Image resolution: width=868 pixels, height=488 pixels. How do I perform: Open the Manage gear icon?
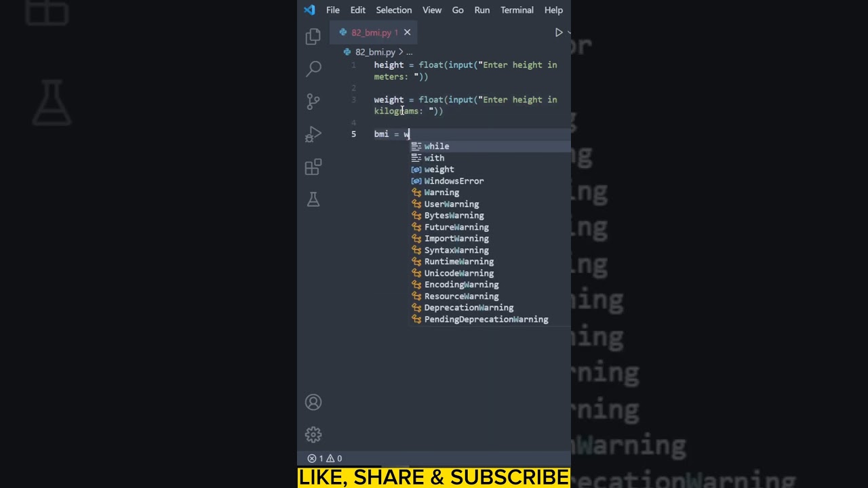[313, 434]
